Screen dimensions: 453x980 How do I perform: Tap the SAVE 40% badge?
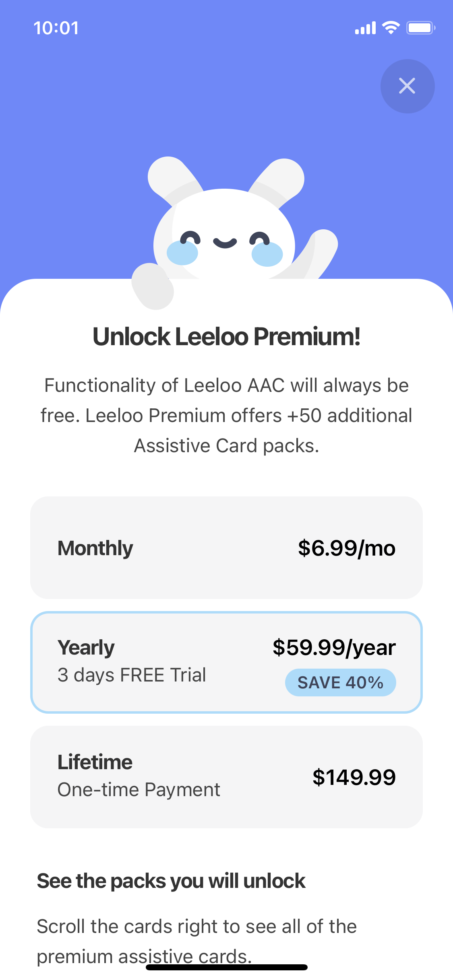click(340, 682)
